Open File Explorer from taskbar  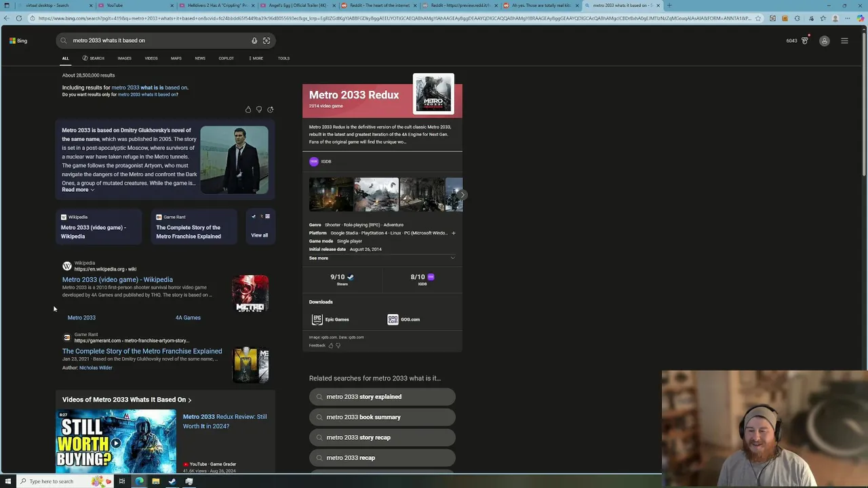point(155,481)
